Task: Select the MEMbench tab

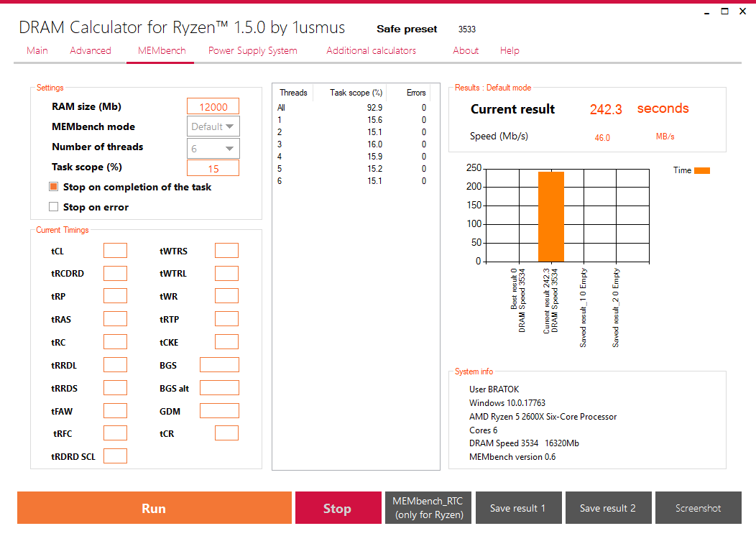Action: (162, 50)
